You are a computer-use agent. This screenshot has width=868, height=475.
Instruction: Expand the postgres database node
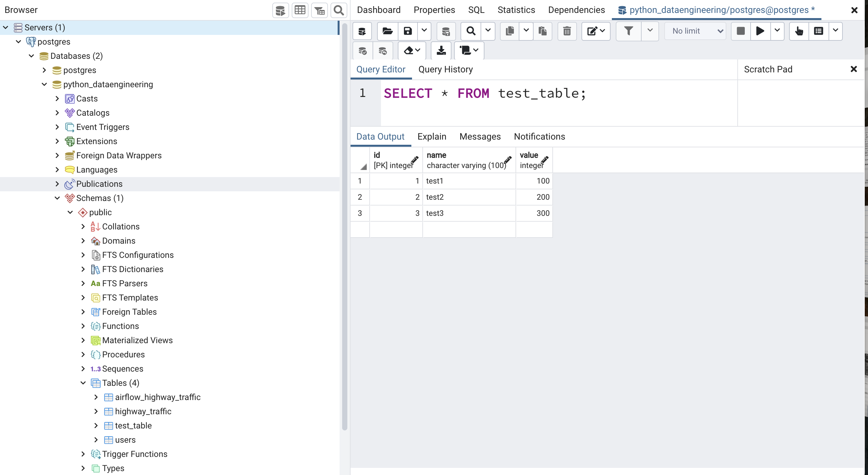point(44,70)
